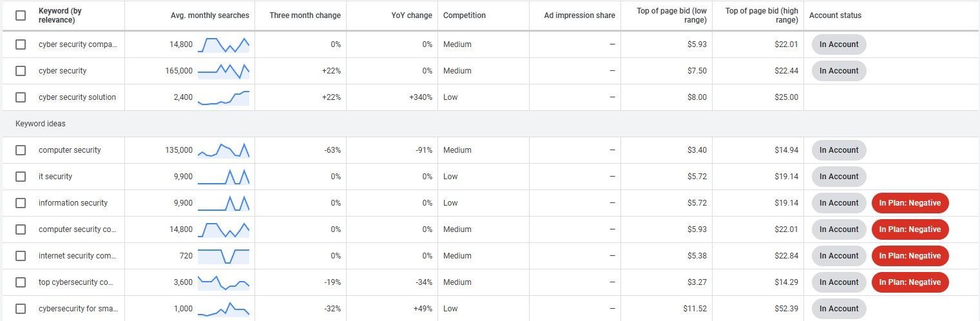The width and height of the screenshot is (980, 321).
Task: Select the it security row checkbox
Action: point(21,177)
